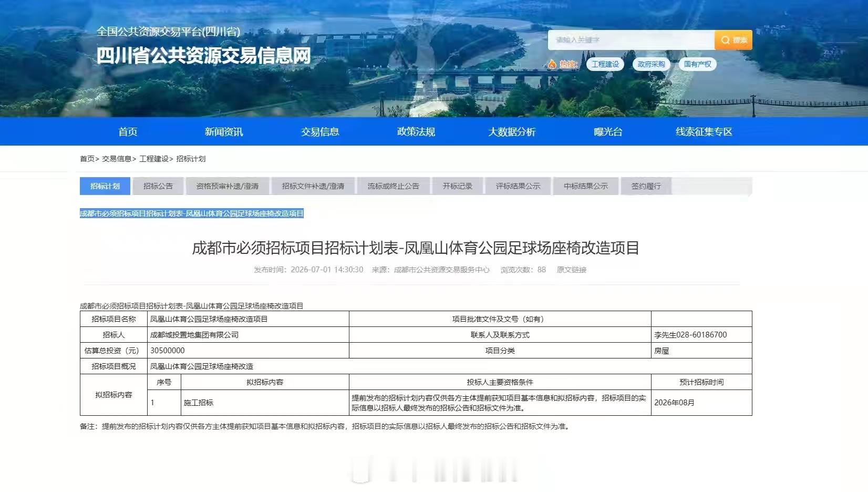Click the 投标人主要资格条件 column header

[x=500, y=382]
